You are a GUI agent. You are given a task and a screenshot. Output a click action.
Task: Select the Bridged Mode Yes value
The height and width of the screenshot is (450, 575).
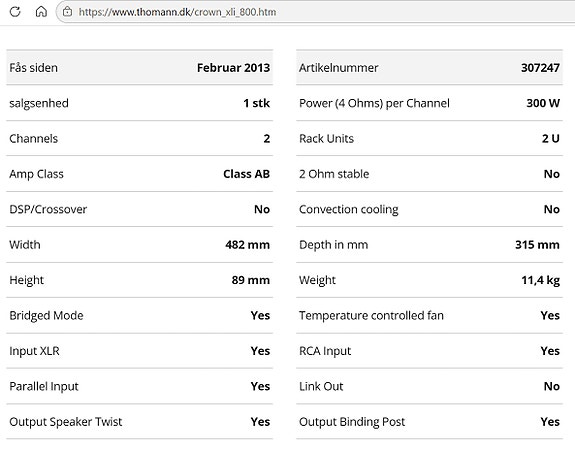coord(260,315)
